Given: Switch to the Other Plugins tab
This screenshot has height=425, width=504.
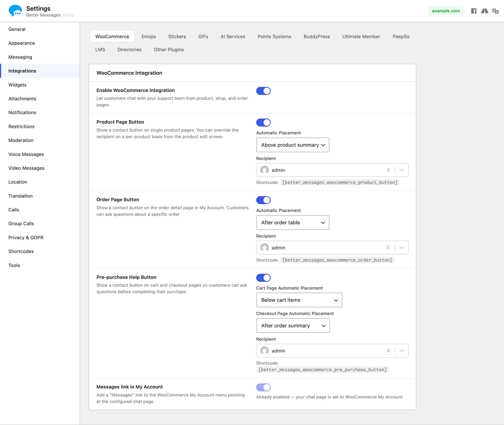Looking at the screenshot, I should click(169, 50).
